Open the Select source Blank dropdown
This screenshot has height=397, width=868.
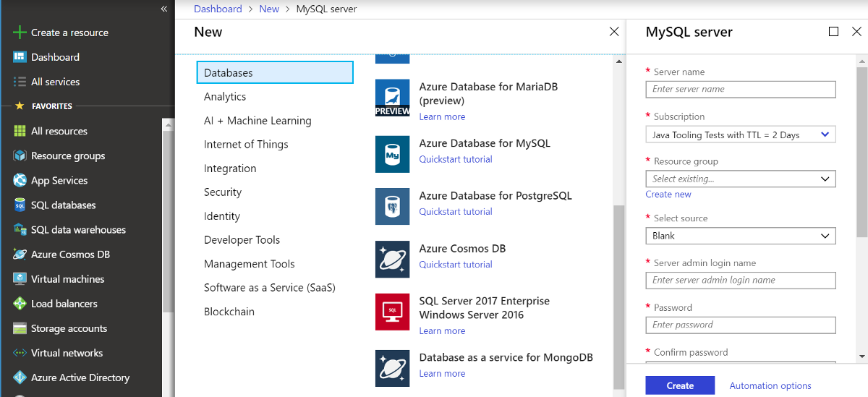[x=741, y=236]
